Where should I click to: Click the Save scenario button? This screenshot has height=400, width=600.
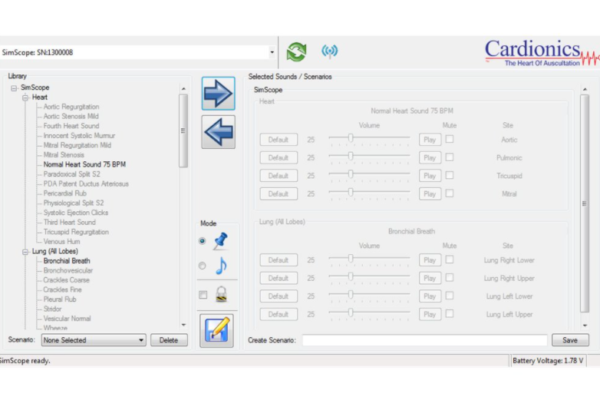tap(570, 340)
